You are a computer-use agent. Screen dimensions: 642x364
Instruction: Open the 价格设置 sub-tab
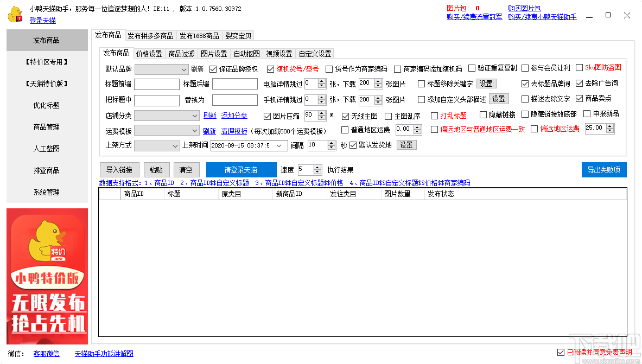click(149, 54)
